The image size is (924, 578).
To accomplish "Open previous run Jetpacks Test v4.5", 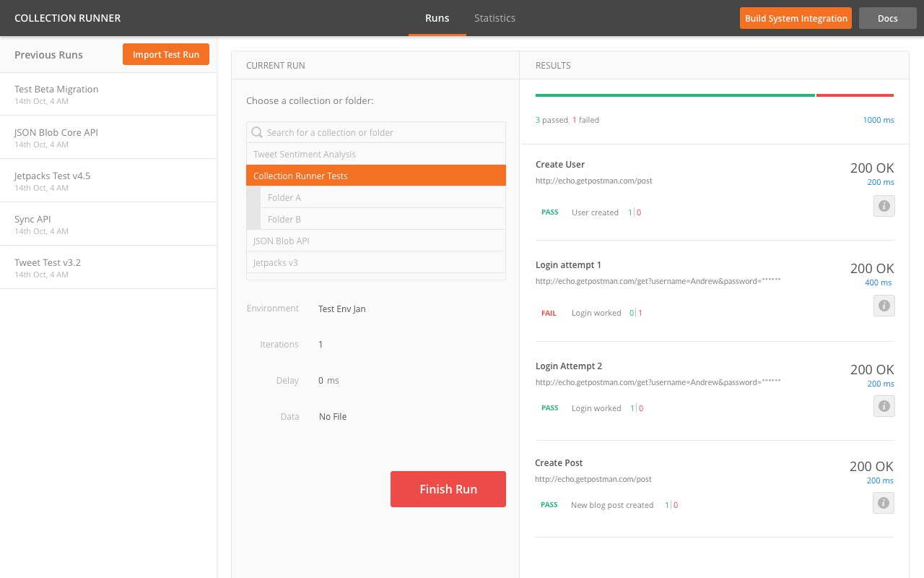I will [108, 181].
